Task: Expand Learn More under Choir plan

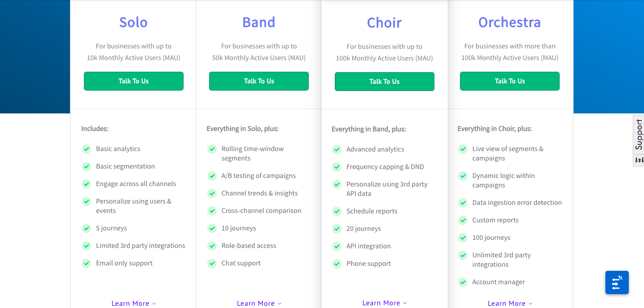Action: pyautogui.click(x=385, y=303)
